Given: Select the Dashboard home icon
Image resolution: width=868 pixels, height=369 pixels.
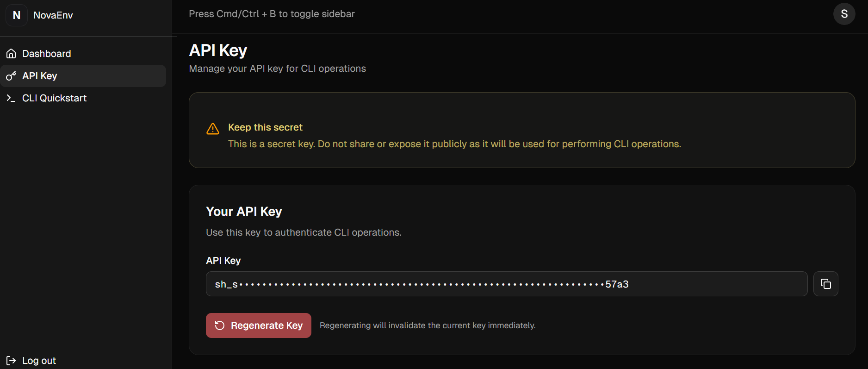Looking at the screenshot, I should 11,53.
